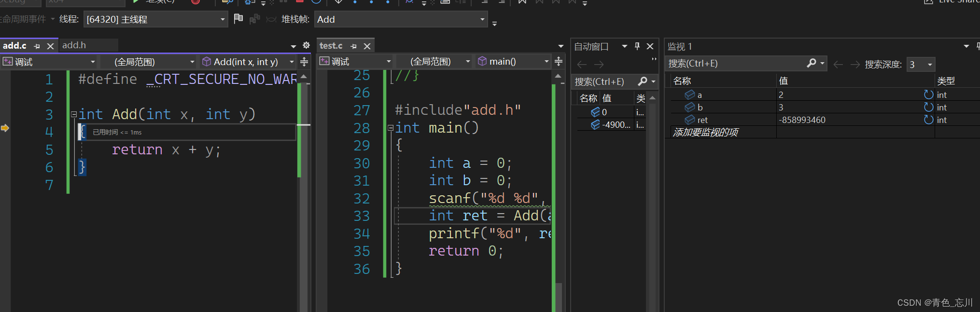The width and height of the screenshot is (980, 312).
Task: Click the search magnifier in Watch 1
Action: click(x=812, y=63)
